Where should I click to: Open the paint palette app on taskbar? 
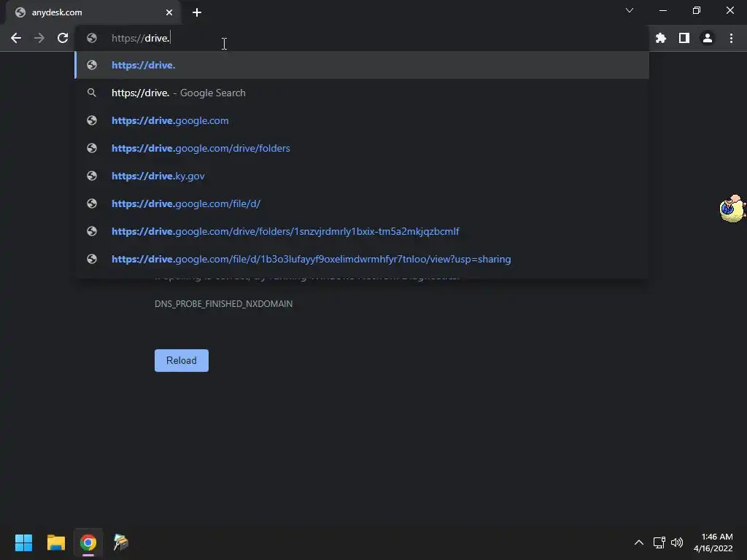pyautogui.click(x=120, y=542)
